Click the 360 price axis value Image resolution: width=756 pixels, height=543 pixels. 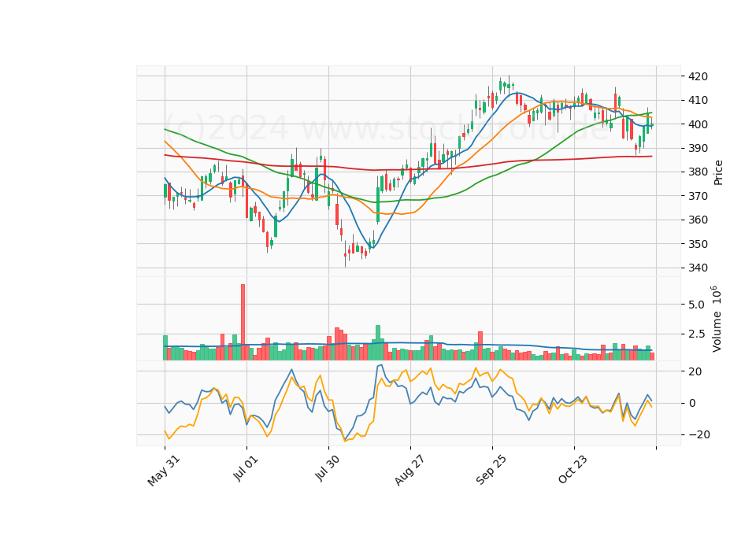[x=699, y=220]
